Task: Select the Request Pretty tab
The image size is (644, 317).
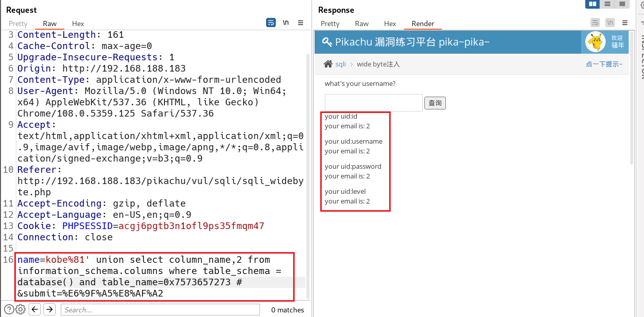Action: point(18,24)
